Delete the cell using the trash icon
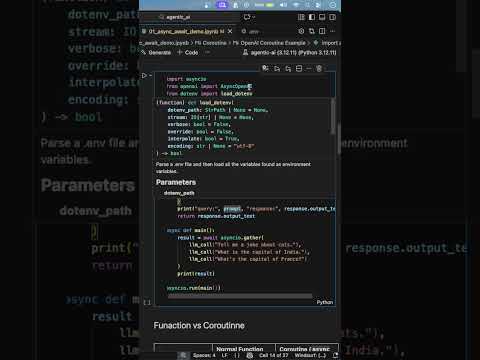This screenshot has width=480, height=360. point(319,68)
